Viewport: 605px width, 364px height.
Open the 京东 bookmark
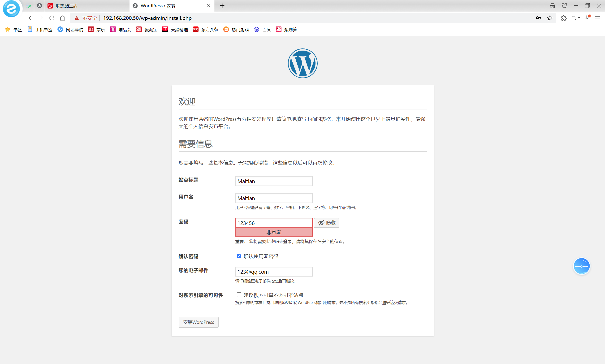[96, 30]
